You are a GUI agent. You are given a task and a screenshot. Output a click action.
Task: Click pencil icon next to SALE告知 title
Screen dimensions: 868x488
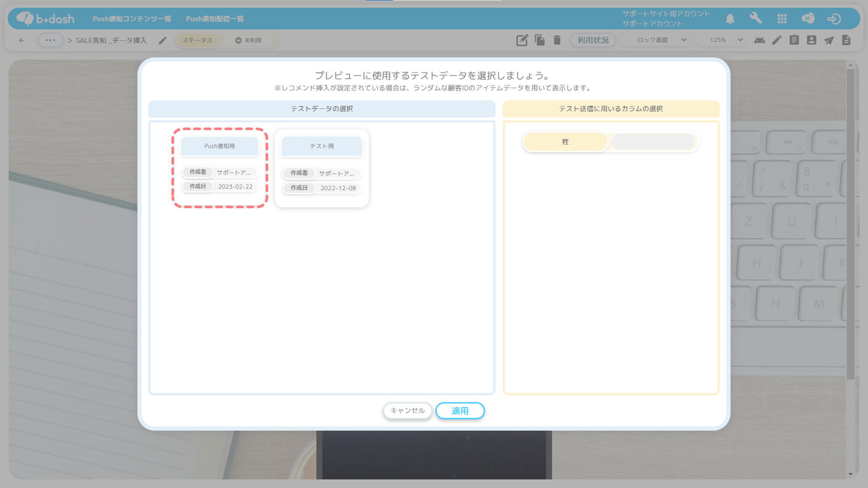(163, 40)
